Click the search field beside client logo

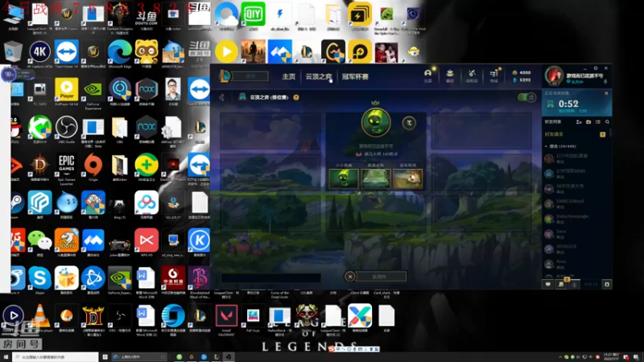point(251,76)
